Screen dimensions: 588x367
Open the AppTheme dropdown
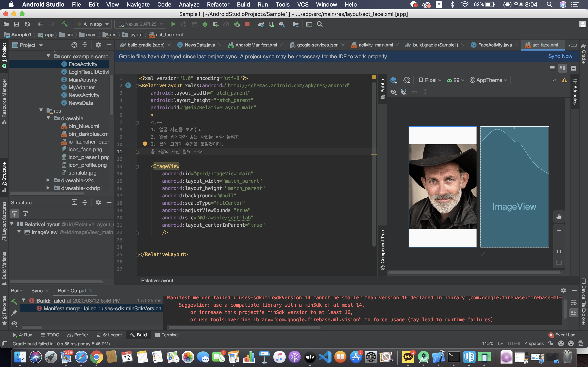click(x=489, y=80)
